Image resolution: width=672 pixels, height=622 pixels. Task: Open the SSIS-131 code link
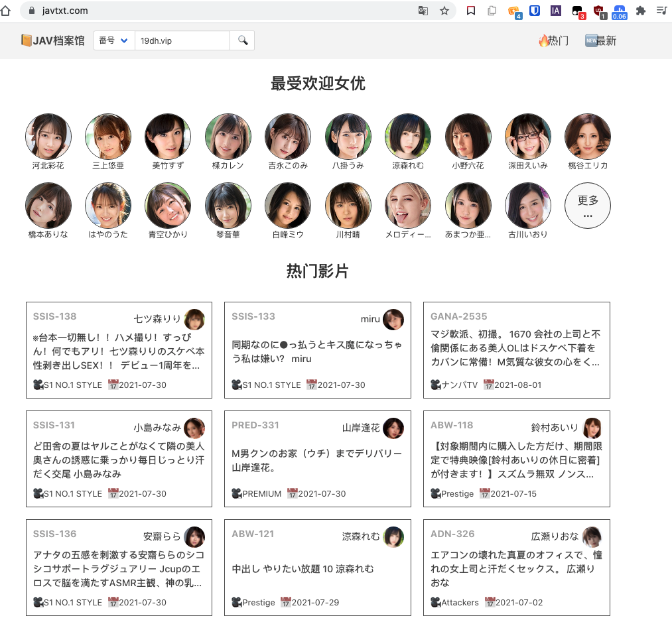(x=54, y=425)
